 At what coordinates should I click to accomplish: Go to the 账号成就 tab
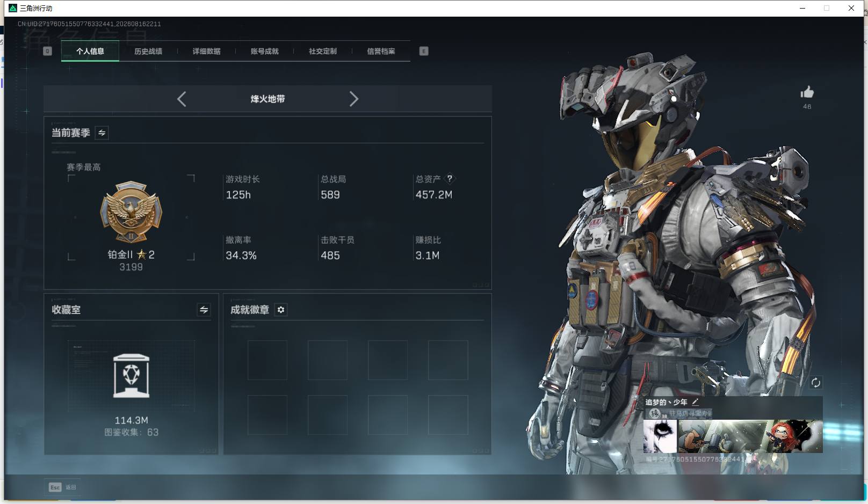(x=265, y=51)
